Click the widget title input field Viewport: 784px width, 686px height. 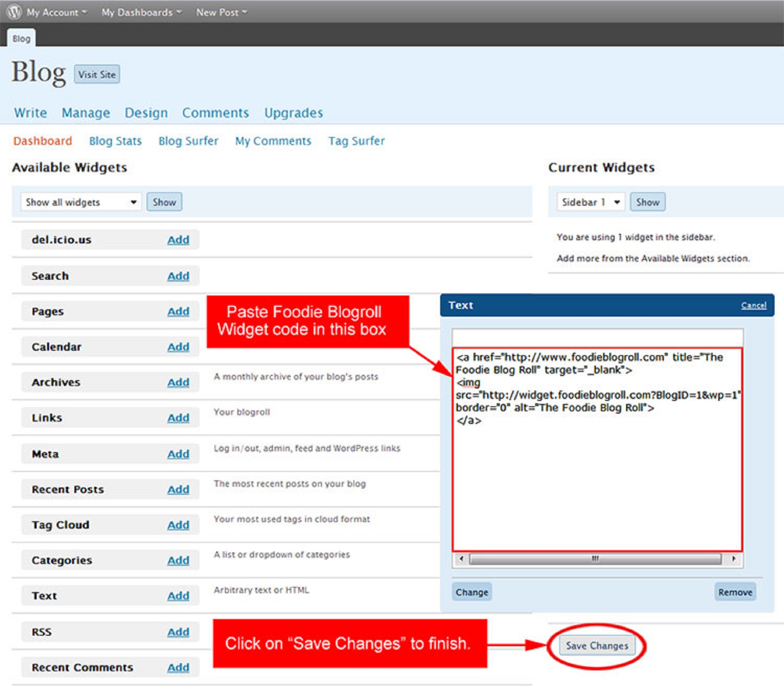pos(597,337)
